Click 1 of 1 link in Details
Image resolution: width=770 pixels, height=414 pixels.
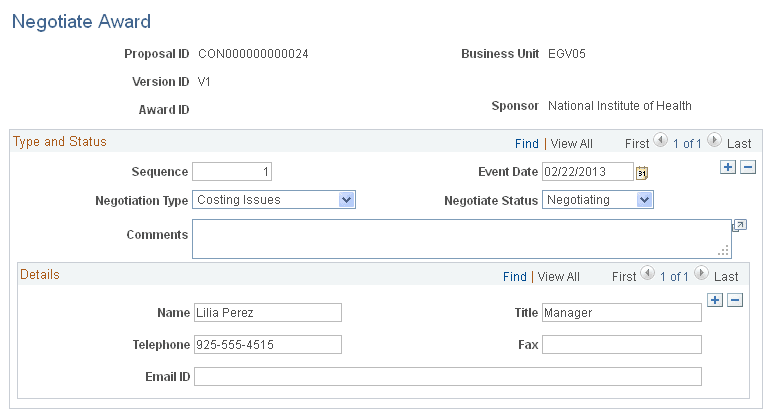tap(674, 276)
